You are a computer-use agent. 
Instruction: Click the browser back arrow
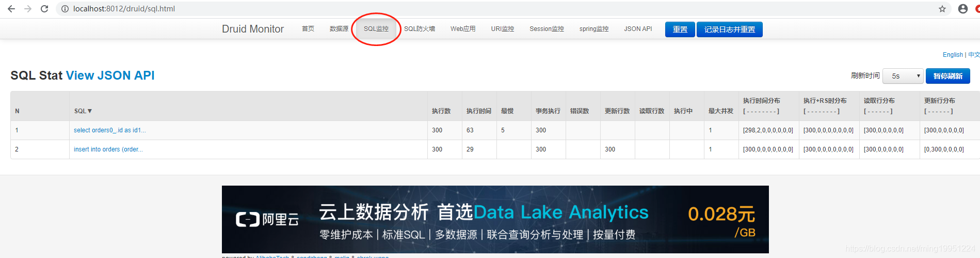(11, 9)
